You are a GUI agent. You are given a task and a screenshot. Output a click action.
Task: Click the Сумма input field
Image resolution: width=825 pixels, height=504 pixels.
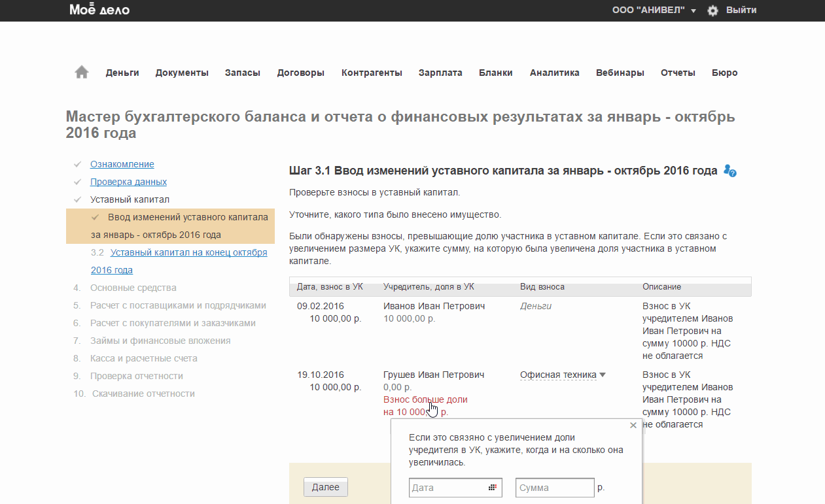click(554, 488)
